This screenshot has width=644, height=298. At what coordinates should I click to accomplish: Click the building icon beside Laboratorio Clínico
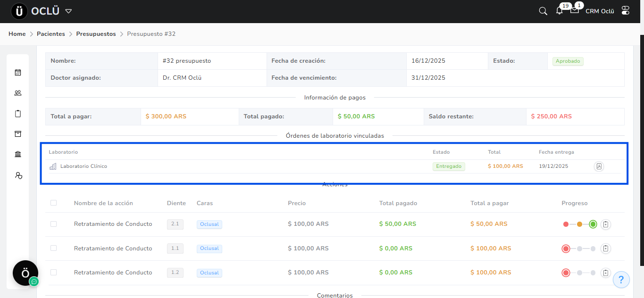(53, 166)
